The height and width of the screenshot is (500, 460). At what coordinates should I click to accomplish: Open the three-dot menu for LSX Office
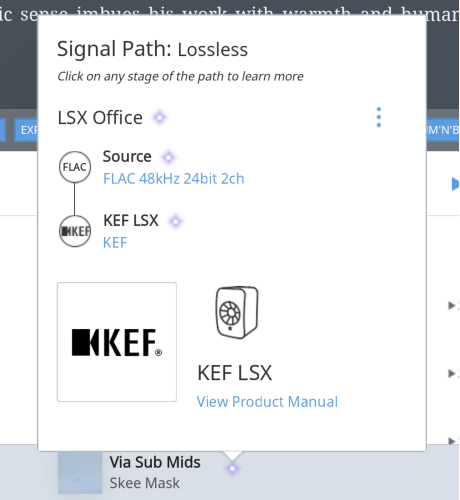coord(379,117)
